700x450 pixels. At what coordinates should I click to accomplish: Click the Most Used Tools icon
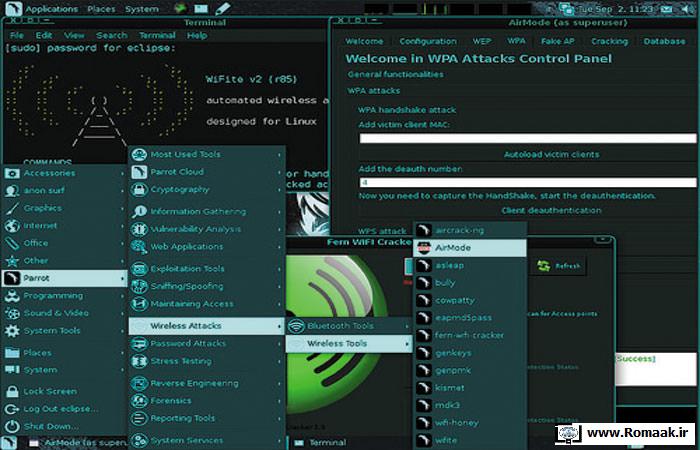tap(139, 154)
